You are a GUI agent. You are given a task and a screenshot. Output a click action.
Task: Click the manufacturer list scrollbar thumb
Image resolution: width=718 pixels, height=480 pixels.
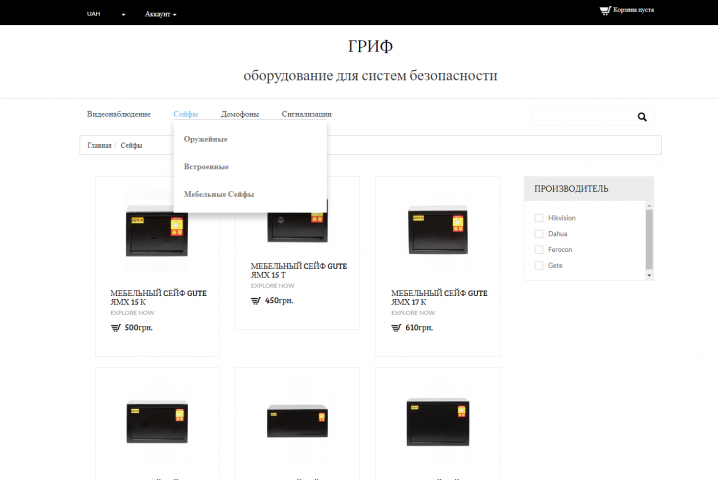pyautogui.click(x=649, y=239)
